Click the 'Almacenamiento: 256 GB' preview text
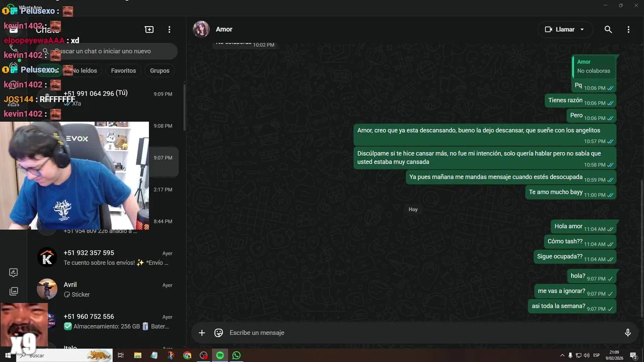644x362 pixels. point(116,326)
